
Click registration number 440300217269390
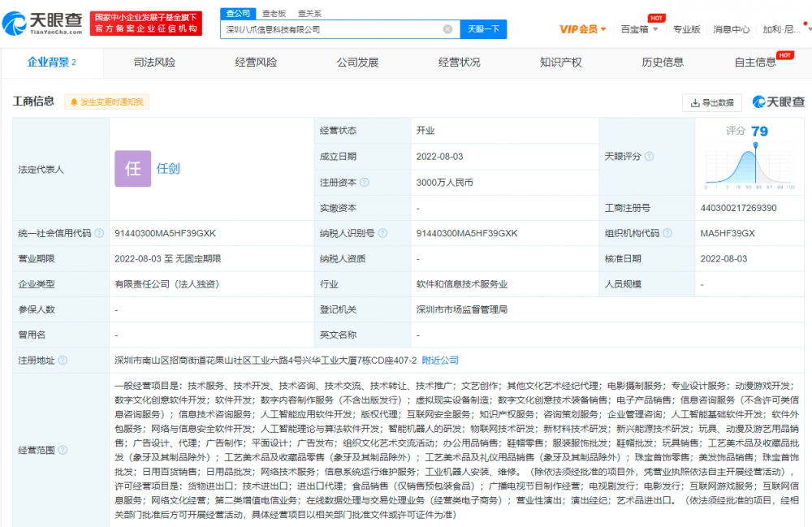pyautogui.click(x=738, y=208)
